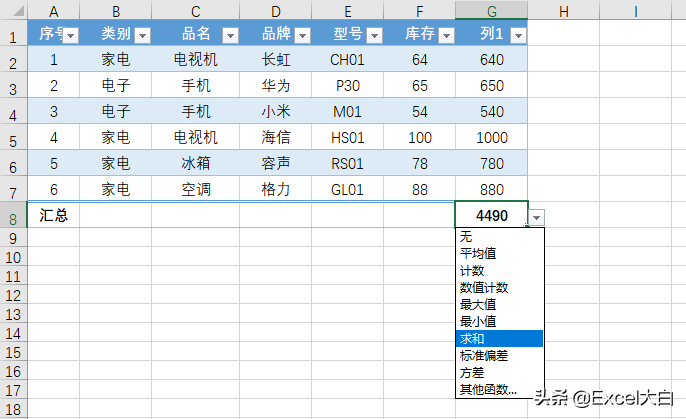Viewport: 686px width, 419px height.
Task: Choose 无 from the function list
Action: point(499,237)
